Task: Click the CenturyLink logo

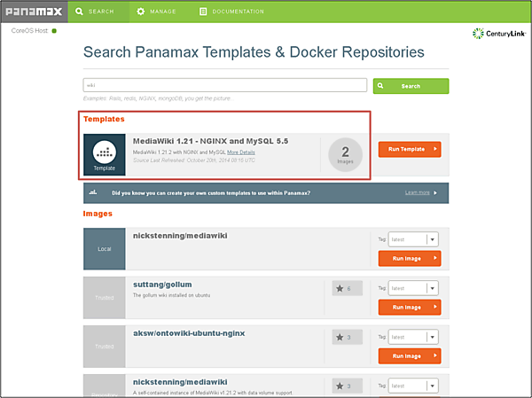Action: [x=501, y=34]
